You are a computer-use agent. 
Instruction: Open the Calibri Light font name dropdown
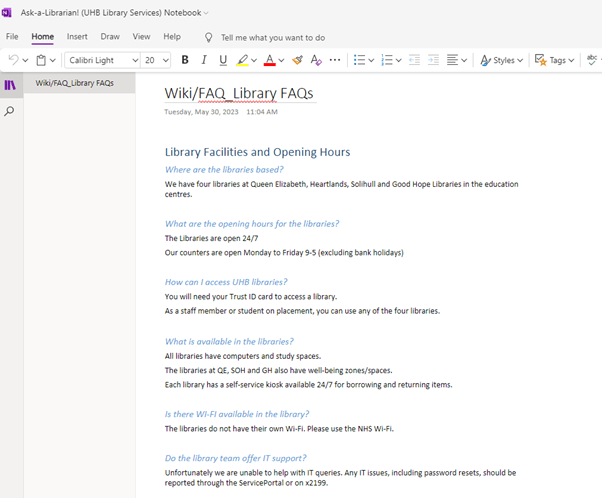point(103,60)
